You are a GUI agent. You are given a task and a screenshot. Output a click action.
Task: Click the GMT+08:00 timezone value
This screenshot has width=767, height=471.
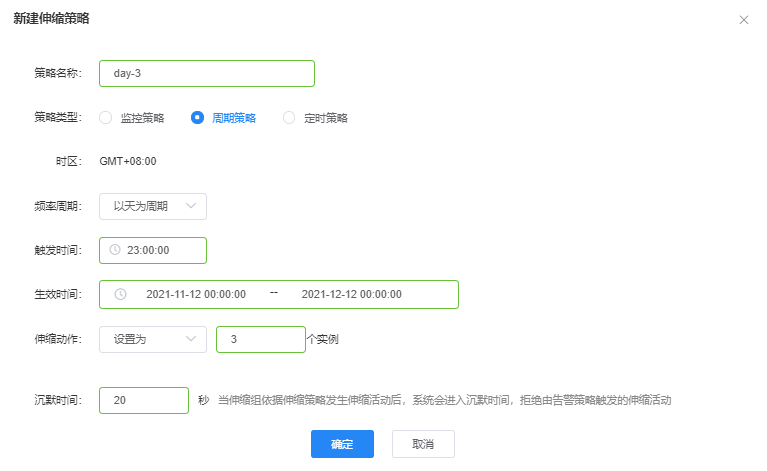(x=128, y=160)
